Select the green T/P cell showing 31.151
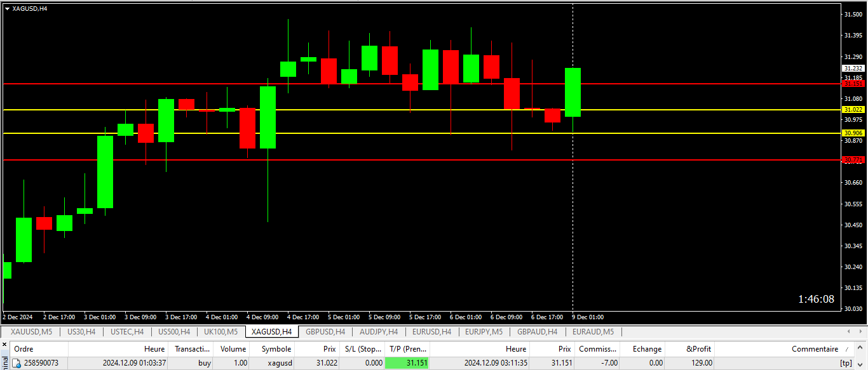 pos(407,363)
